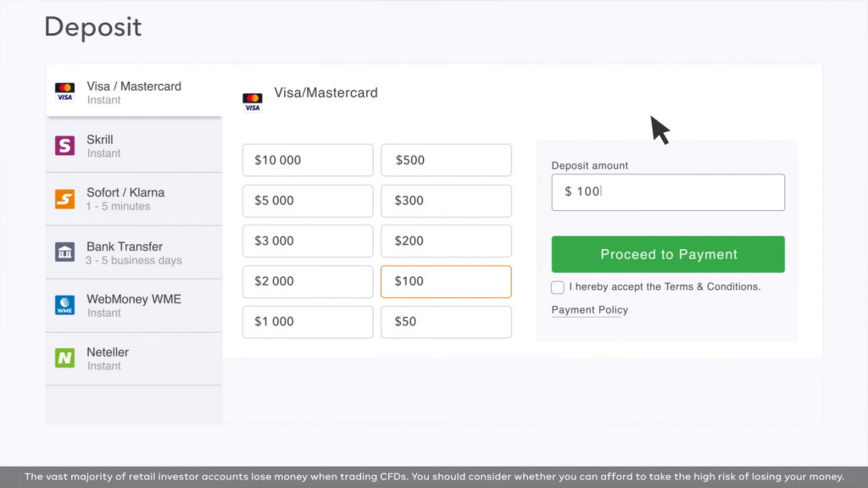Click Proceed to Payment
Viewport: 868px width, 488px height.
pyautogui.click(x=668, y=253)
